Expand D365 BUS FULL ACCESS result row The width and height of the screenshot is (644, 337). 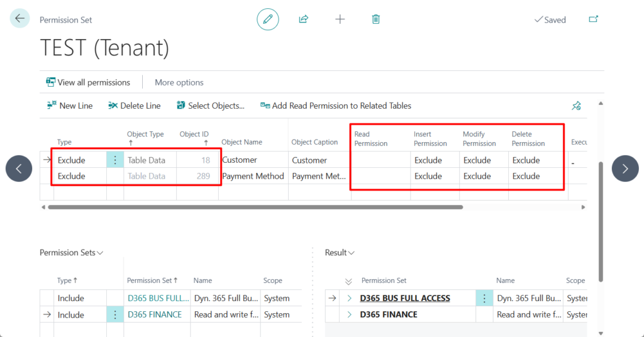pos(350,298)
